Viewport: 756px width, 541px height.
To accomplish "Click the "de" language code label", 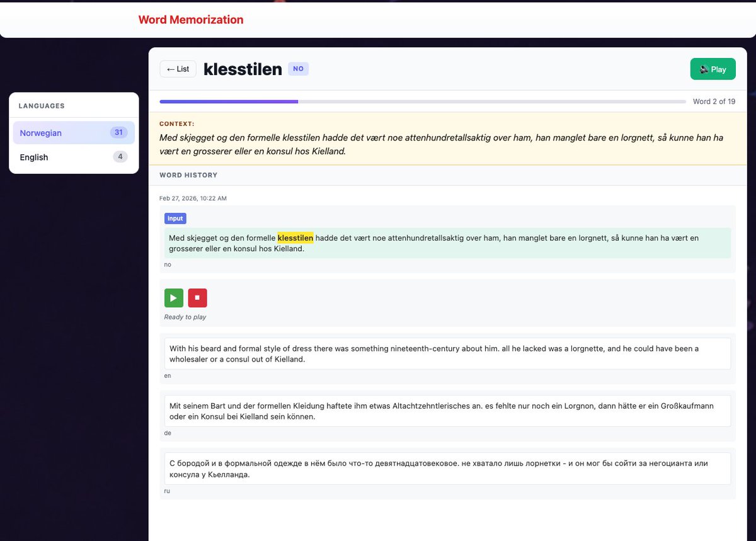I will pos(168,433).
